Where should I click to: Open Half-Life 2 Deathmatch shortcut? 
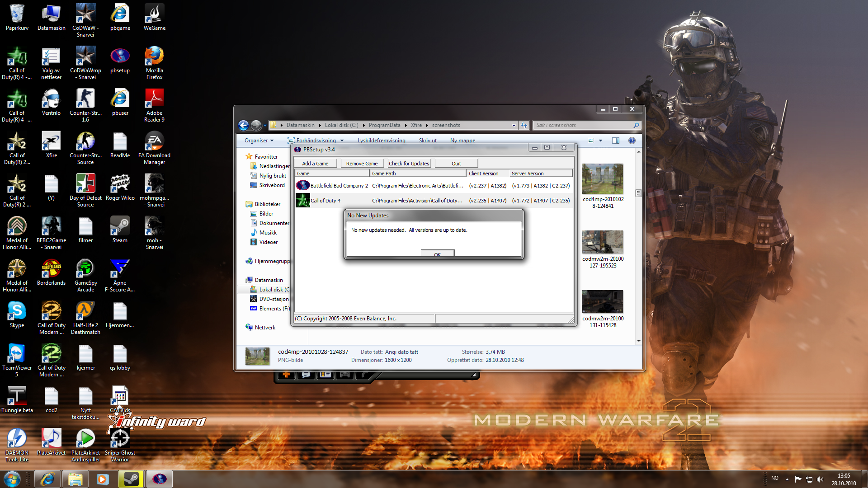[85, 318]
